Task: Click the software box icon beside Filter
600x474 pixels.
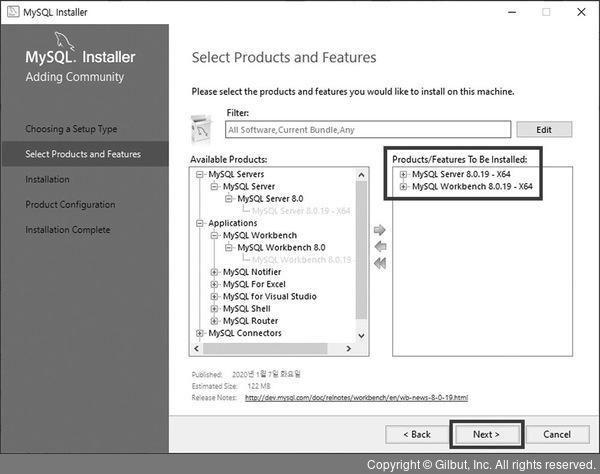Action: click(202, 129)
